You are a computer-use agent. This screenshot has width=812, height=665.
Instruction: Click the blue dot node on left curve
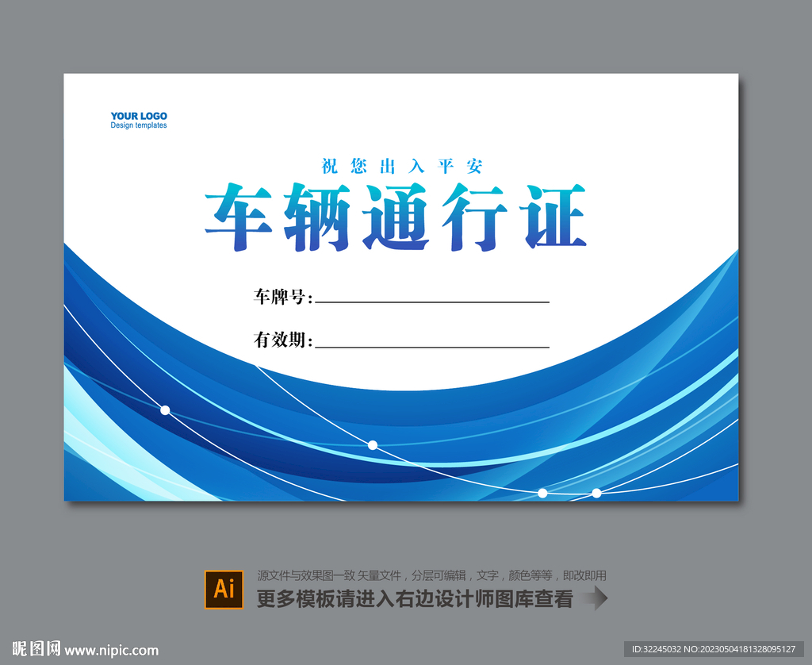point(164,410)
